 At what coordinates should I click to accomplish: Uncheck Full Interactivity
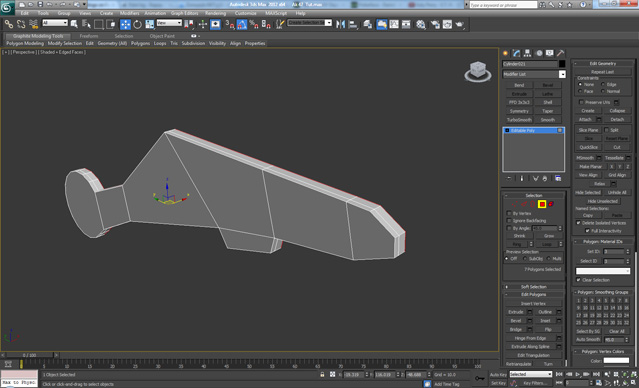[x=587, y=231]
